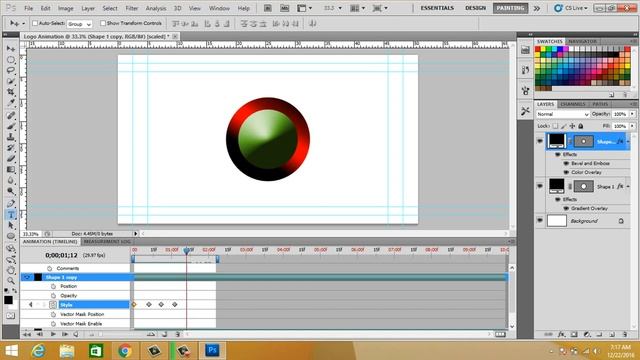The height and width of the screenshot is (360, 640).
Task: Select the Eraser tool
Action: click(11, 158)
